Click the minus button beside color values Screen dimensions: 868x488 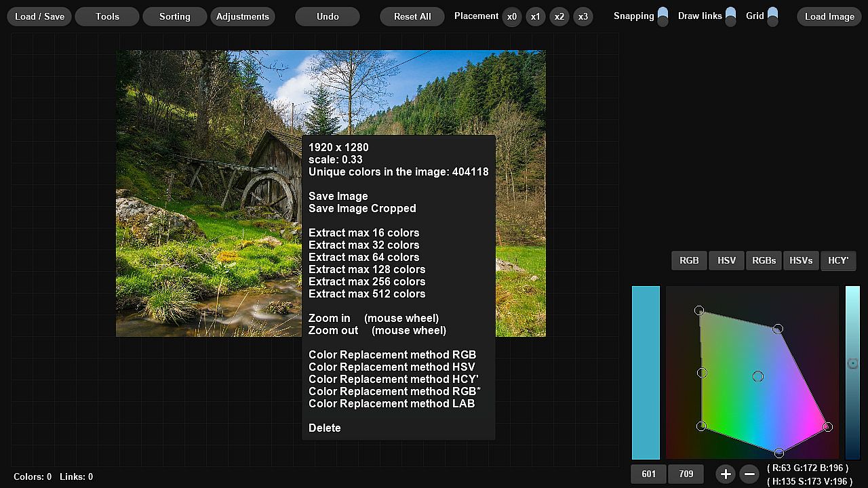(x=749, y=474)
